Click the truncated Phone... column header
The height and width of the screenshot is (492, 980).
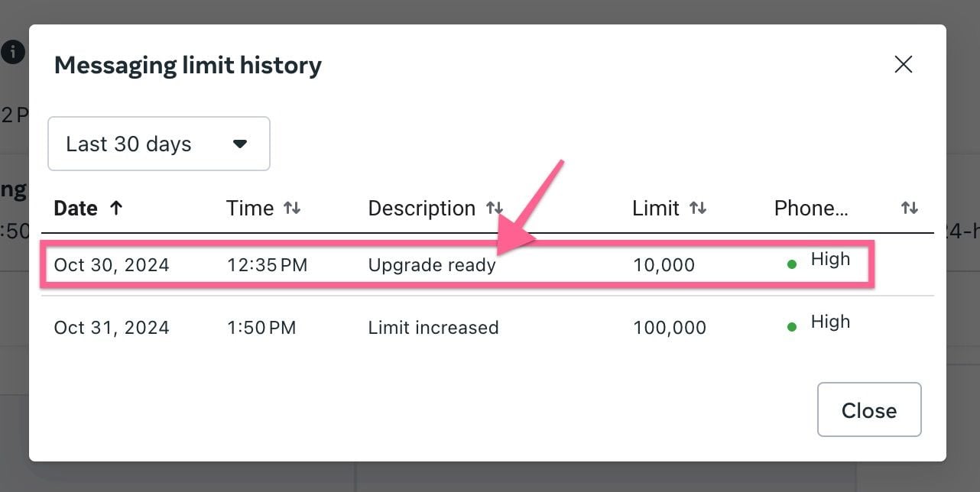coord(811,209)
